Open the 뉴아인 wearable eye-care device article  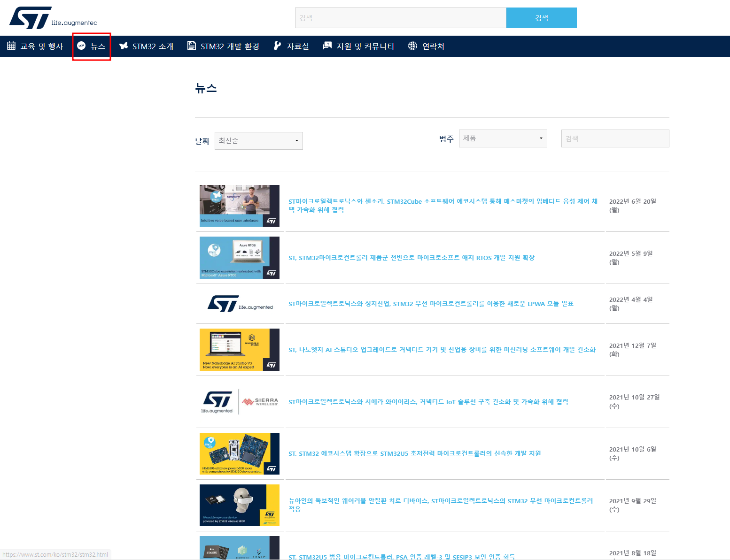441,505
